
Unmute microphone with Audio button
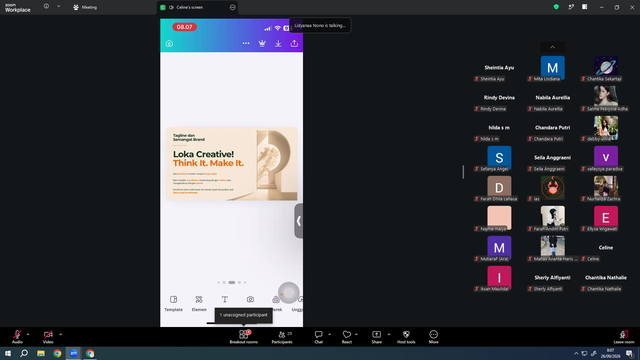pos(17,337)
